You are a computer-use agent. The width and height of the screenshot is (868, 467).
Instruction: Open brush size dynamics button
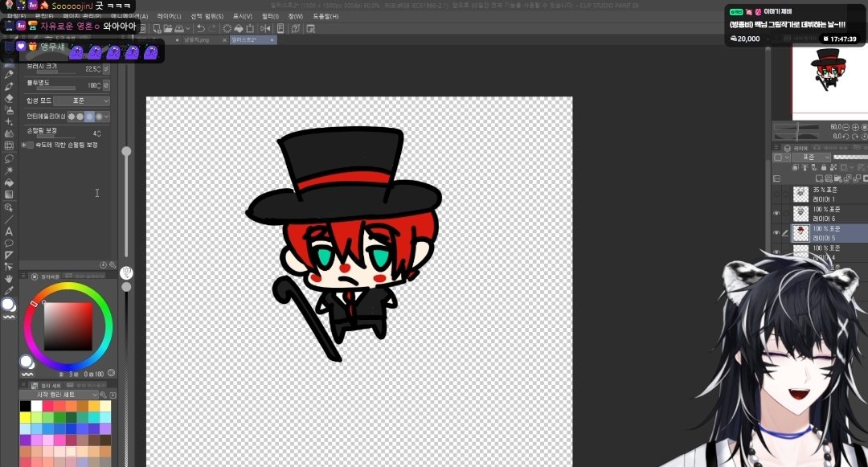coord(106,69)
